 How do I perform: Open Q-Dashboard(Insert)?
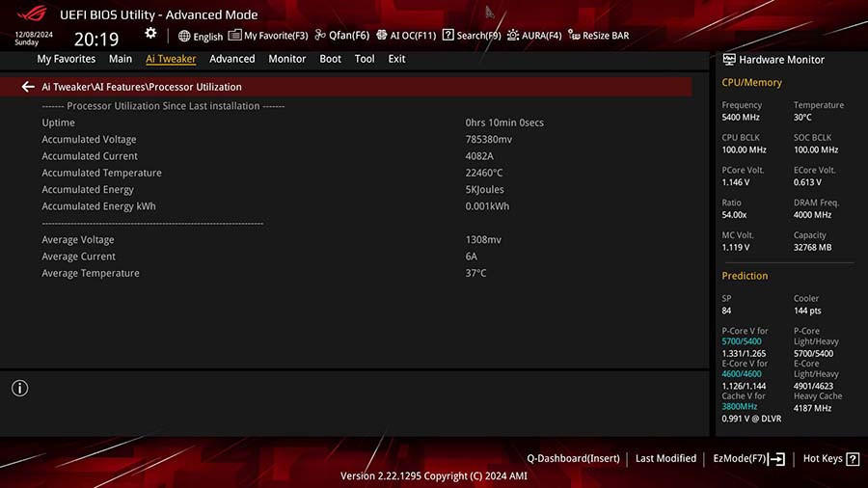(x=573, y=459)
